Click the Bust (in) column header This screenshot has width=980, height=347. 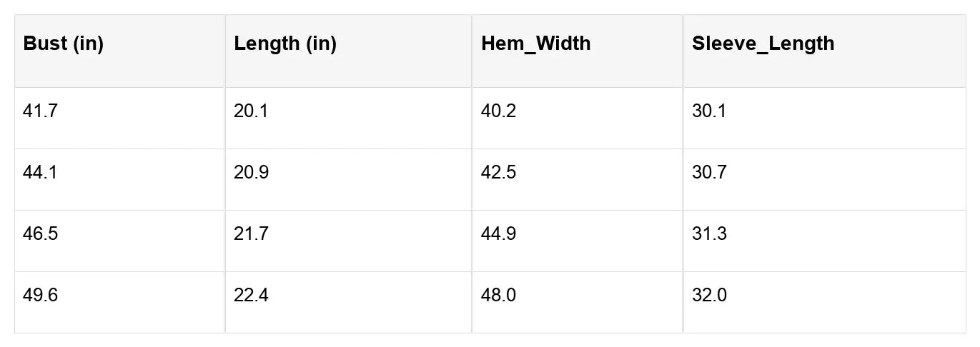click(x=64, y=44)
